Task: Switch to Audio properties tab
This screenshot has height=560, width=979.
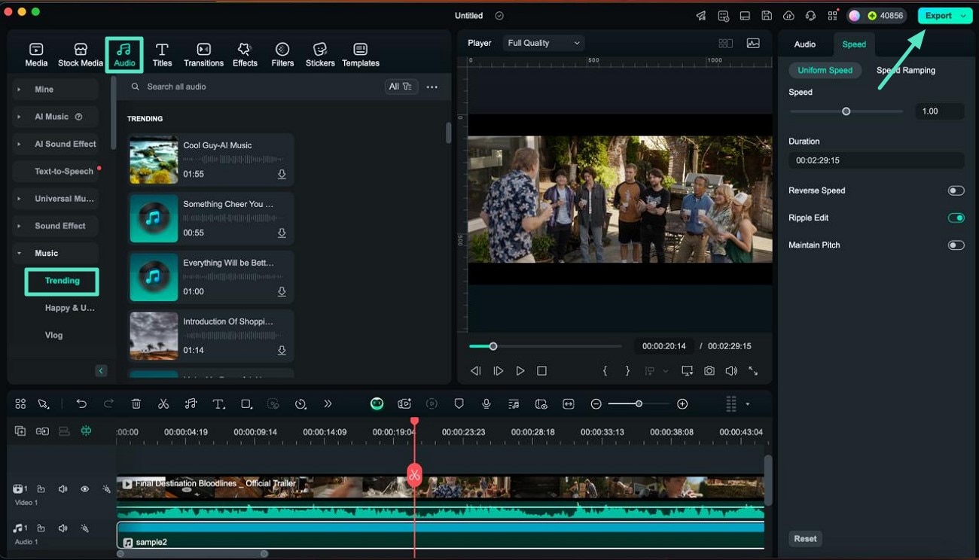Action: [x=804, y=44]
